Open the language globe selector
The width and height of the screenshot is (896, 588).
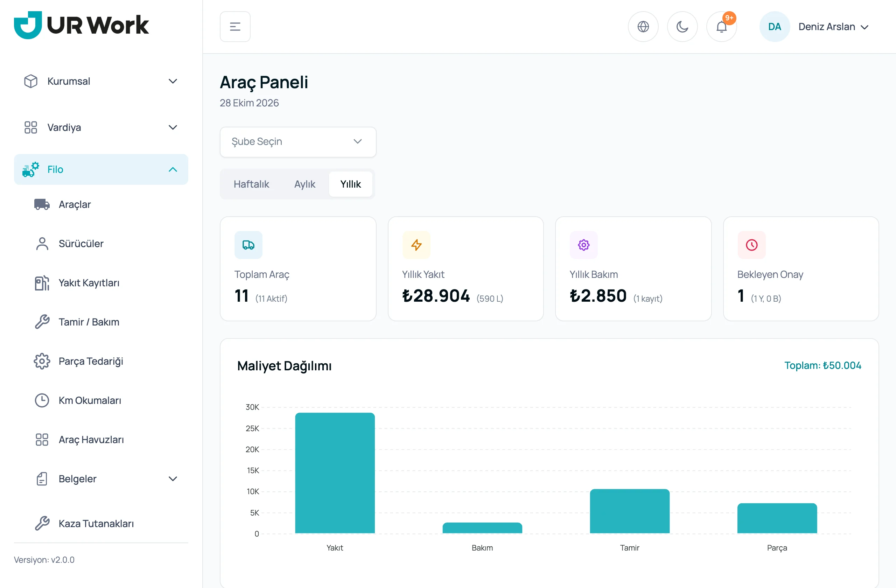[643, 27]
